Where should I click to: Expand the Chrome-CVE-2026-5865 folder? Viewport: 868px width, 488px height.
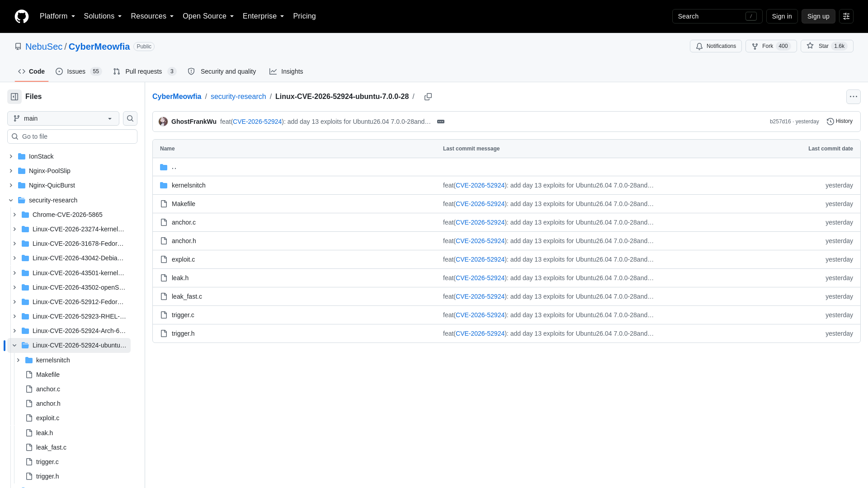coord(14,215)
